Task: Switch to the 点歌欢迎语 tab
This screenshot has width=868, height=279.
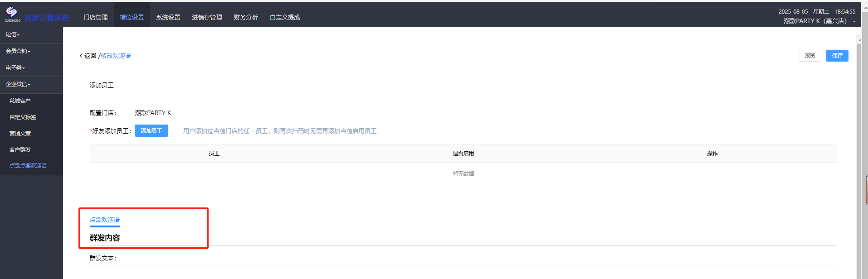Action: (x=105, y=220)
